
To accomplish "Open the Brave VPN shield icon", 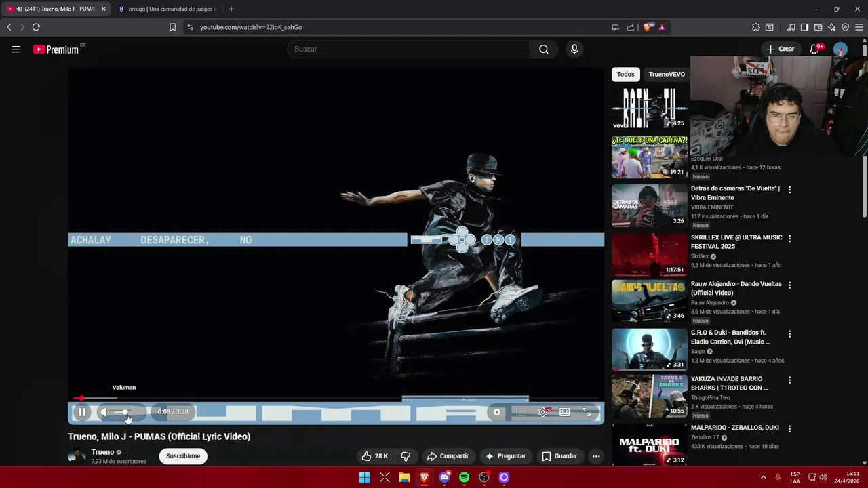I will click(x=846, y=27).
